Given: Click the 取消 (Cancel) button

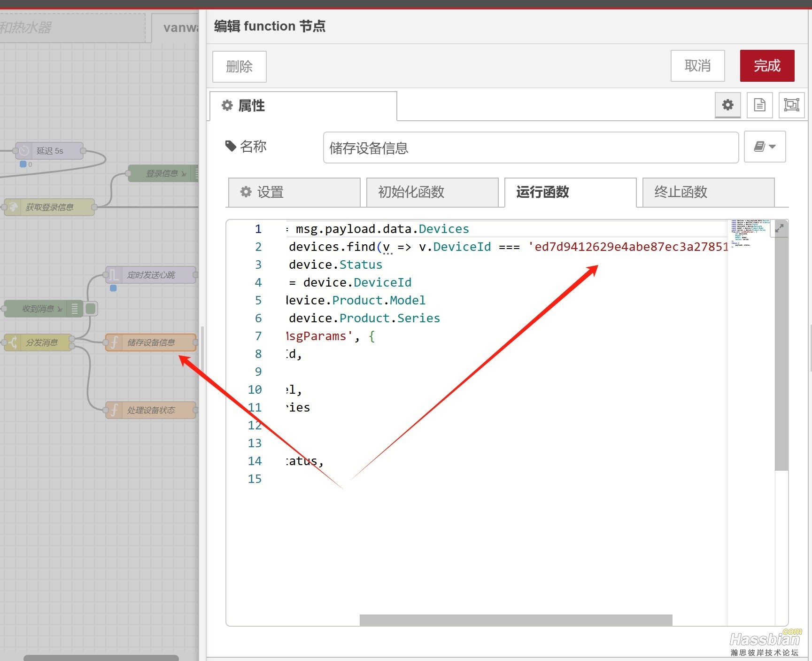Looking at the screenshot, I should tap(697, 66).
